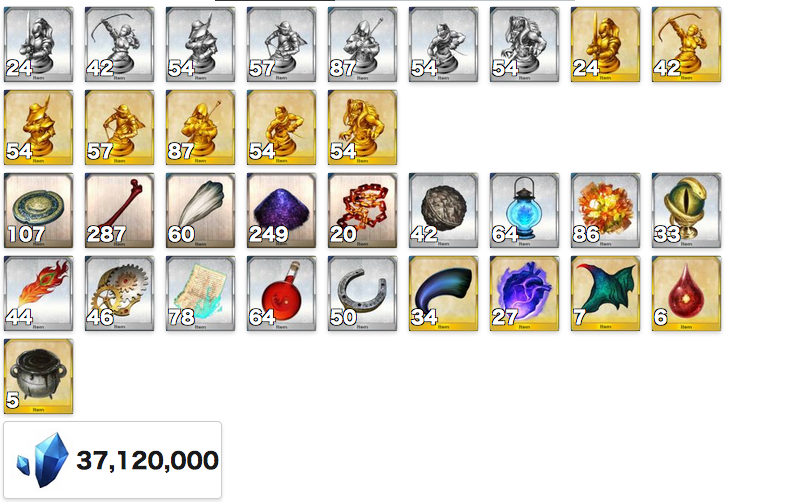Image resolution: width=789 pixels, height=502 pixels.
Task: Select the chain links item with 20
Action: click(362, 210)
